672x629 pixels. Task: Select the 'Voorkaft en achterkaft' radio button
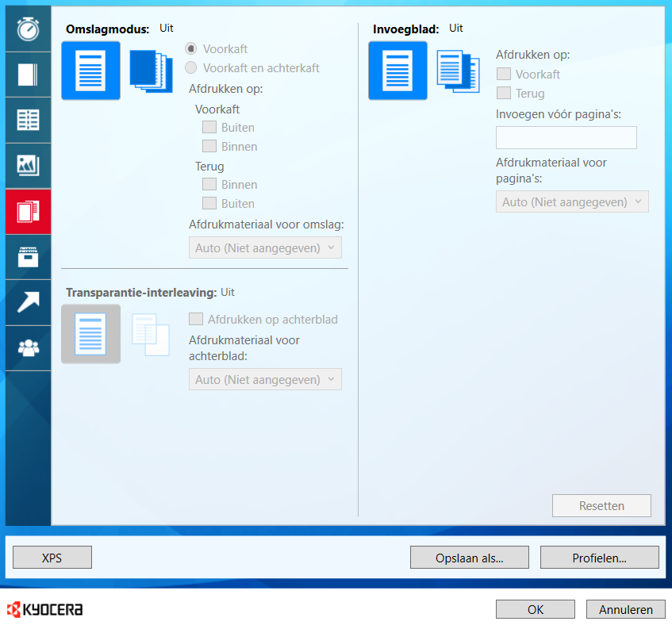pyautogui.click(x=190, y=68)
